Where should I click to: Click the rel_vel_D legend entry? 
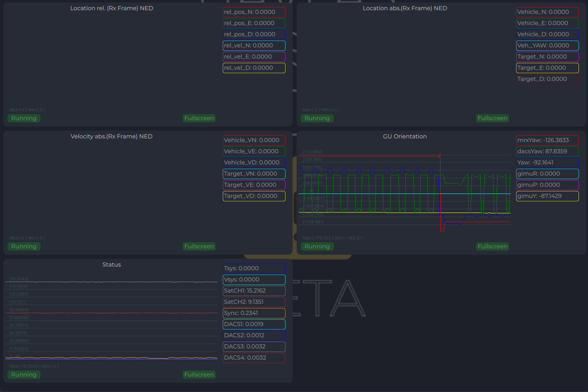[254, 68]
